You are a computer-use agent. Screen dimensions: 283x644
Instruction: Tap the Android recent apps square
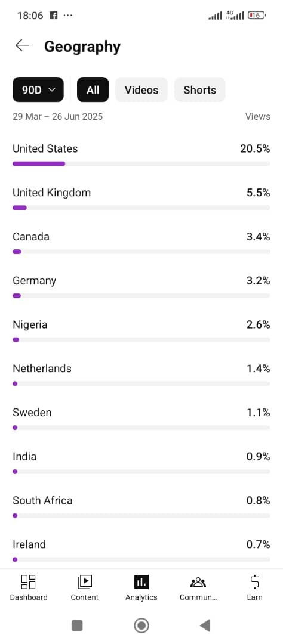[77, 626]
